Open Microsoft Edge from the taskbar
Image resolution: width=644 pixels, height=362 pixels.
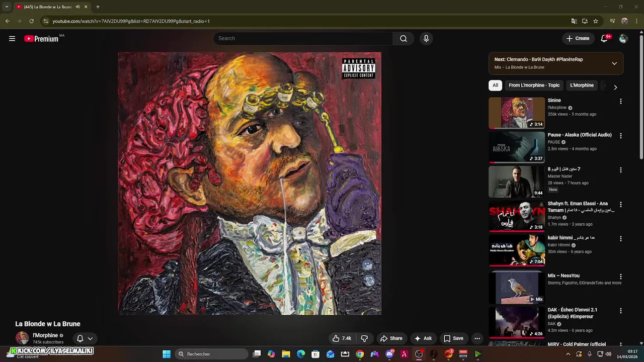click(301, 354)
